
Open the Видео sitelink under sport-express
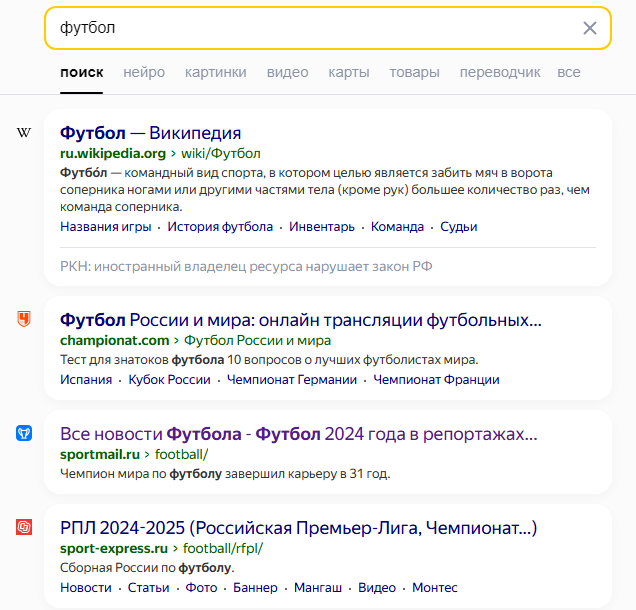pyautogui.click(x=377, y=587)
